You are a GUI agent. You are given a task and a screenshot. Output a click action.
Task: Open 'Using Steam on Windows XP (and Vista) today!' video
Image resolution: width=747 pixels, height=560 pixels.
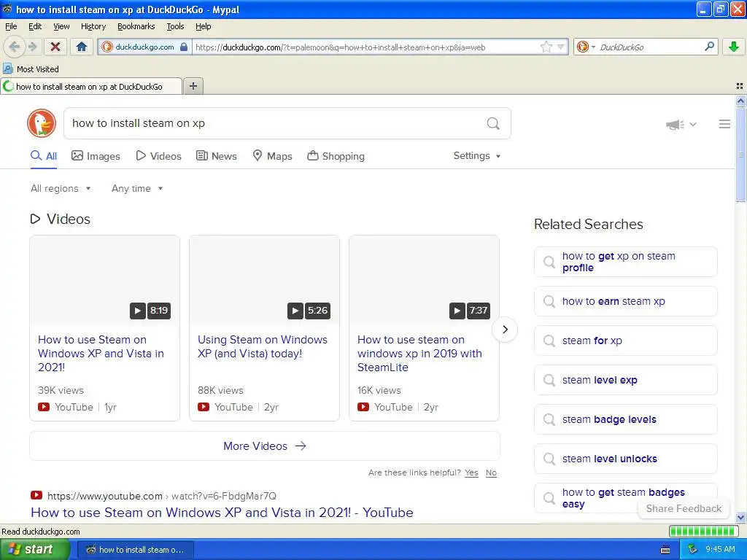[x=263, y=346]
